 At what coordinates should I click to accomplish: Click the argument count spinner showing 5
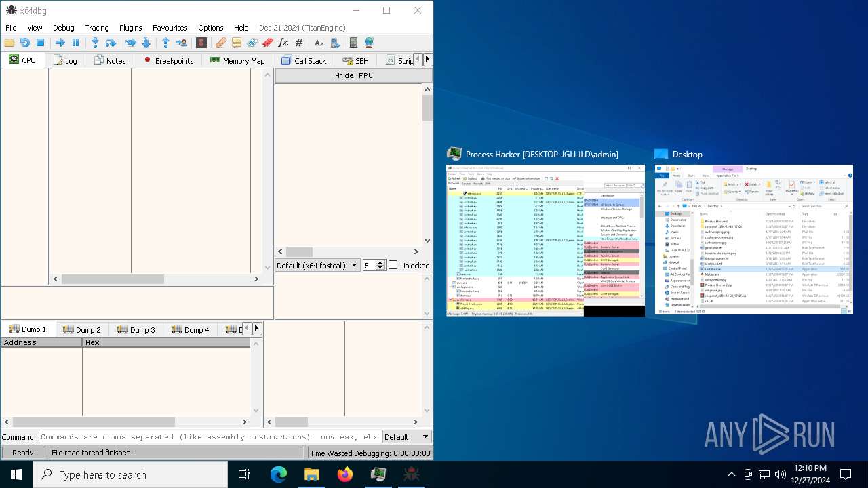point(374,265)
